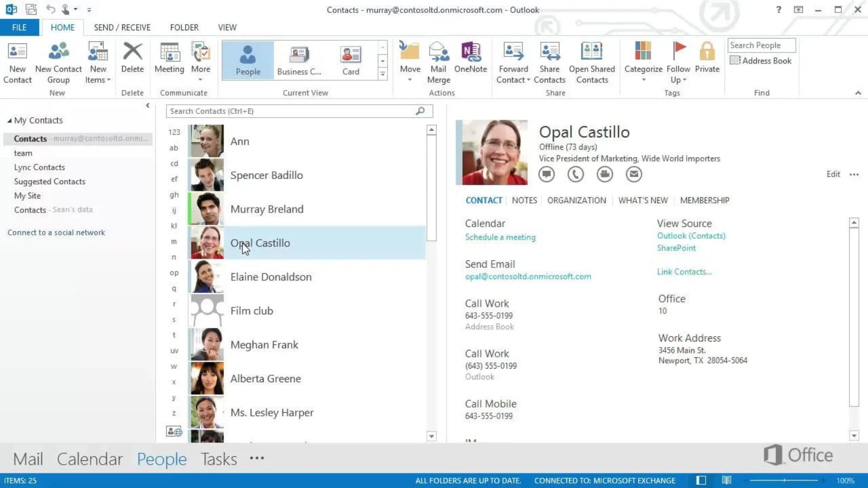Click the address book globe icon below index
Image resolution: width=868 pixels, height=488 pixels.
tap(174, 432)
